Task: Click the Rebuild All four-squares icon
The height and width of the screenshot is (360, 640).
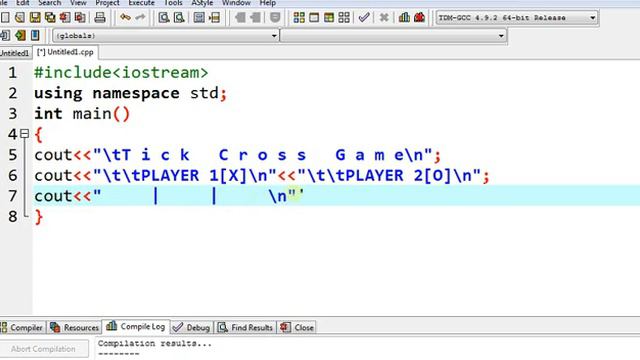Action: coord(344,18)
